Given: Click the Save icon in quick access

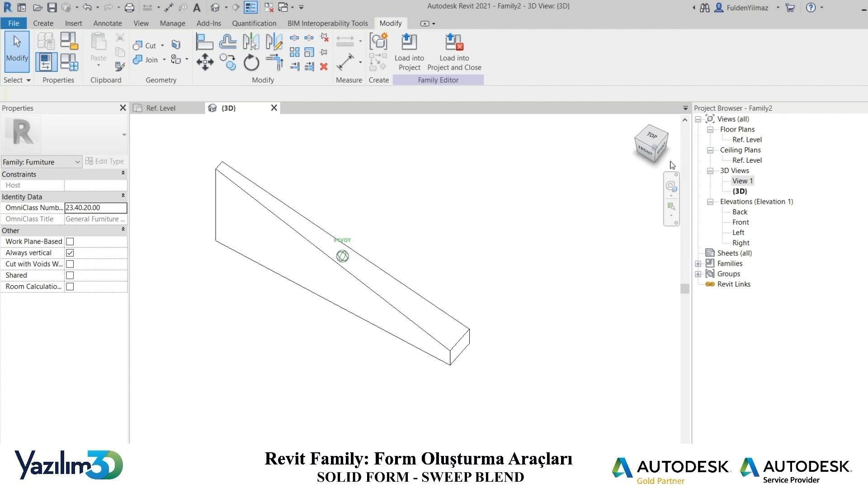Looking at the screenshot, I should (52, 7).
